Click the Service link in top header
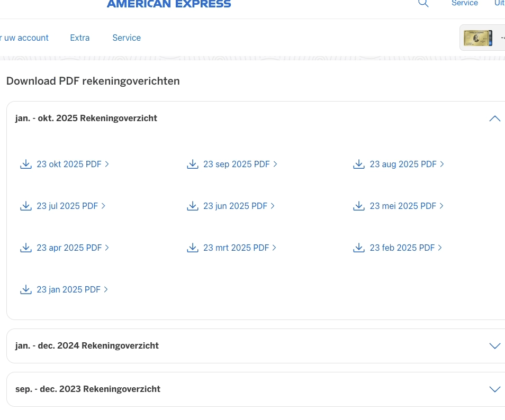The width and height of the screenshot is (505, 420). click(x=464, y=3)
